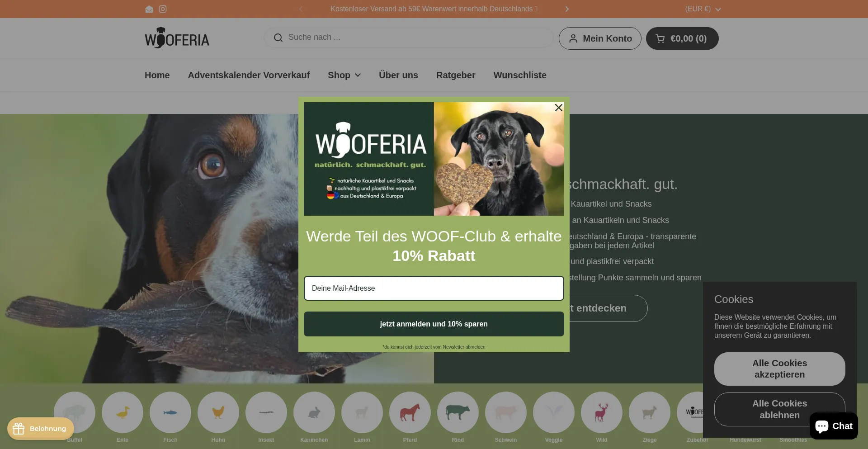Open Adventskalender Vorverkauf menu item
This screenshot has width=868, height=449.
click(x=249, y=75)
